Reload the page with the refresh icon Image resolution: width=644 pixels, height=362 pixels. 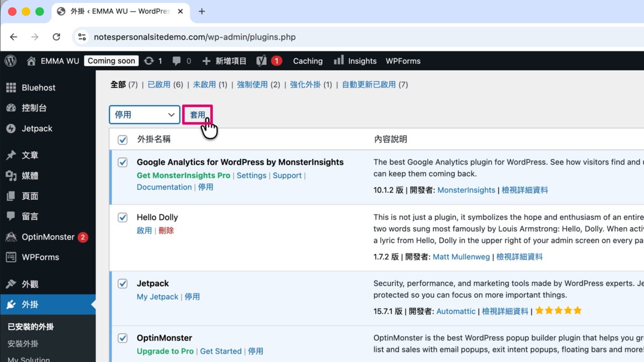56,37
